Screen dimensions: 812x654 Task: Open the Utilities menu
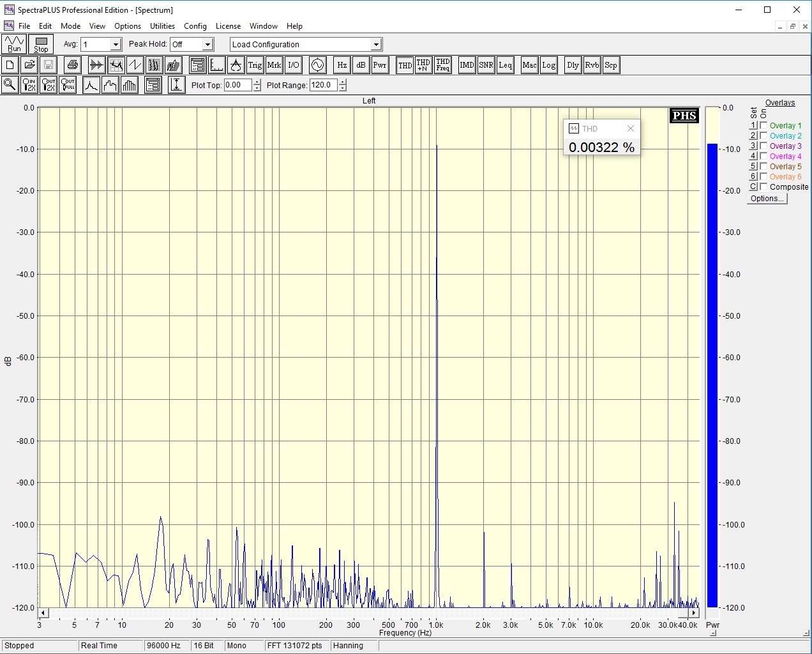coord(162,26)
